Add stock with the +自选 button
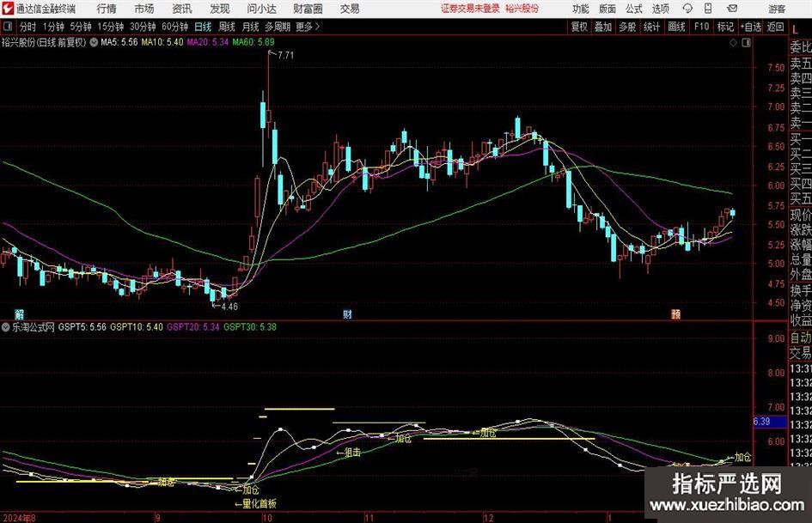812x523 pixels. [750, 27]
